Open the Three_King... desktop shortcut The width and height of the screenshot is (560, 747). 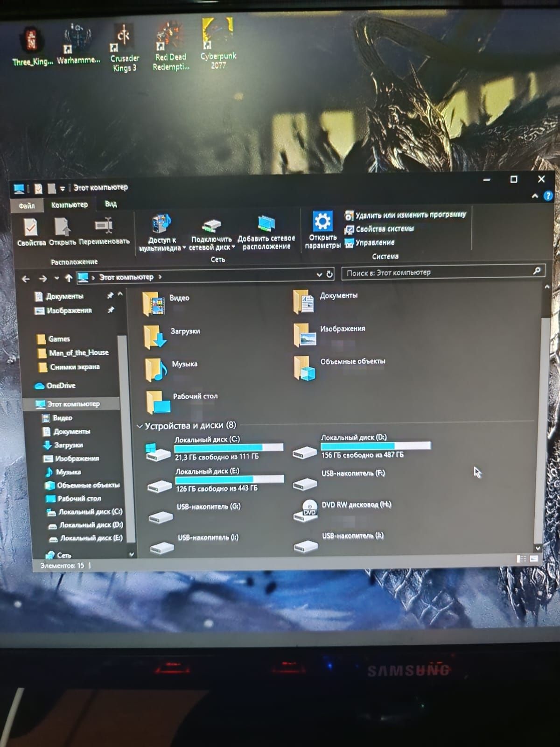(33, 47)
